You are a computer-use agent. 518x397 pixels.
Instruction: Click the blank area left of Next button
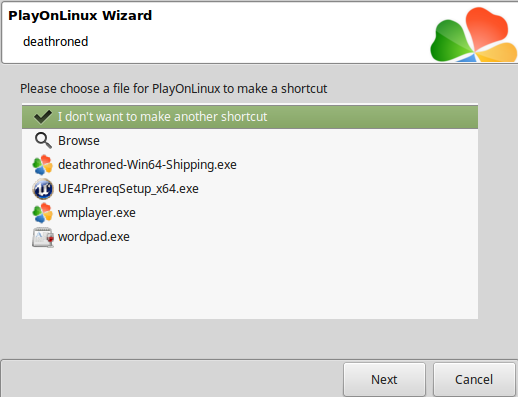[172, 379]
